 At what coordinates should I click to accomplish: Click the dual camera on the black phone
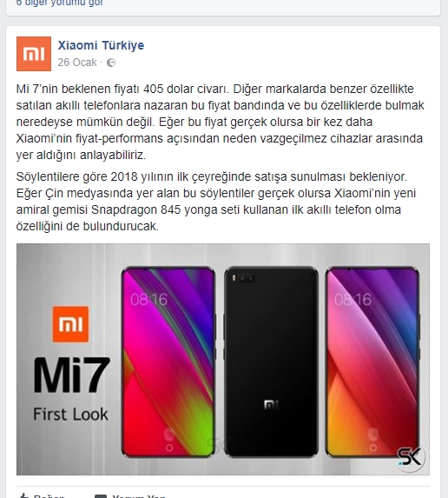tap(247, 278)
